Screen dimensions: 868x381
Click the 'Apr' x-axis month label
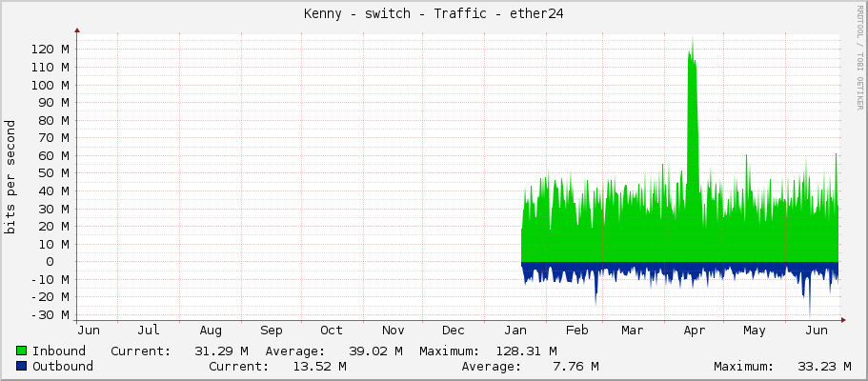point(695,331)
